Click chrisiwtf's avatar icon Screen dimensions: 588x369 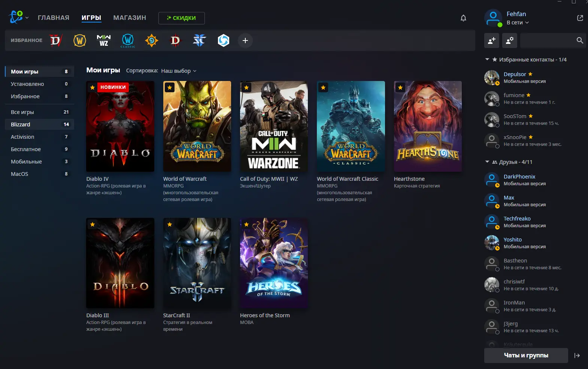(492, 285)
